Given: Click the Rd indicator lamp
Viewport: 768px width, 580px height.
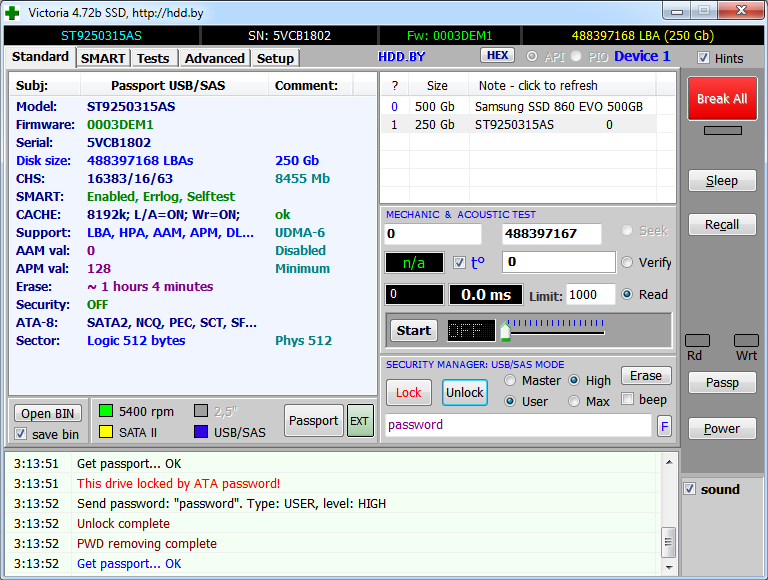Looking at the screenshot, I should [697, 340].
